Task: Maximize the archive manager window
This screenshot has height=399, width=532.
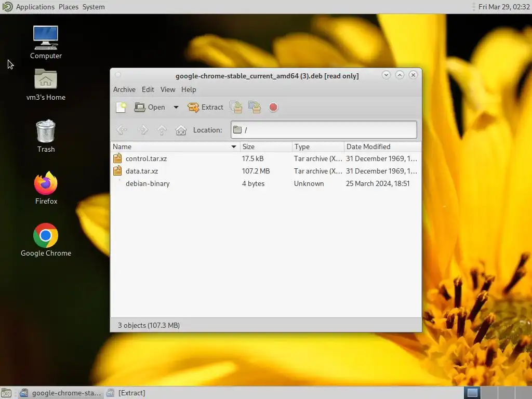Action: tap(400, 75)
